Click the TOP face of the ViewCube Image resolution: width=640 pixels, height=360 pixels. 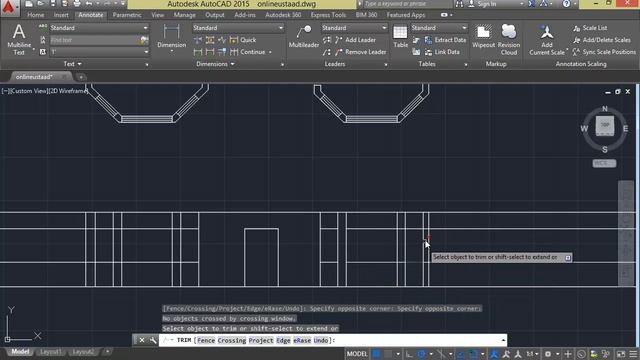click(x=604, y=125)
